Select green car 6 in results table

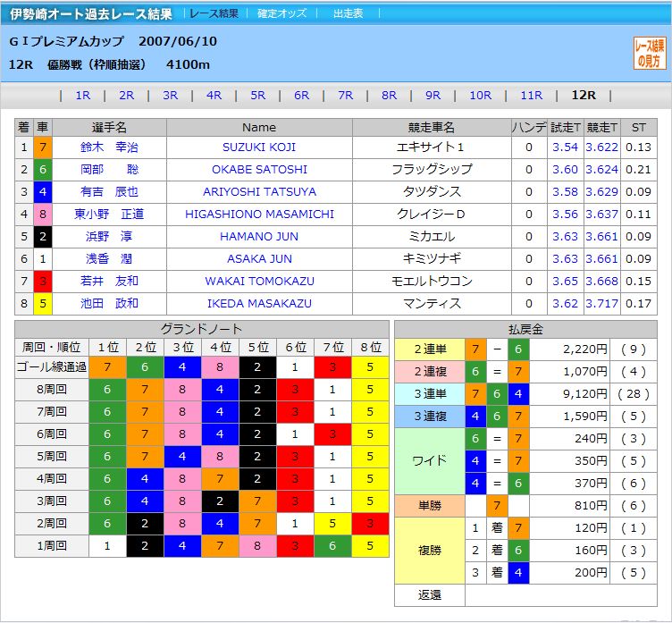pyautogui.click(x=43, y=170)
